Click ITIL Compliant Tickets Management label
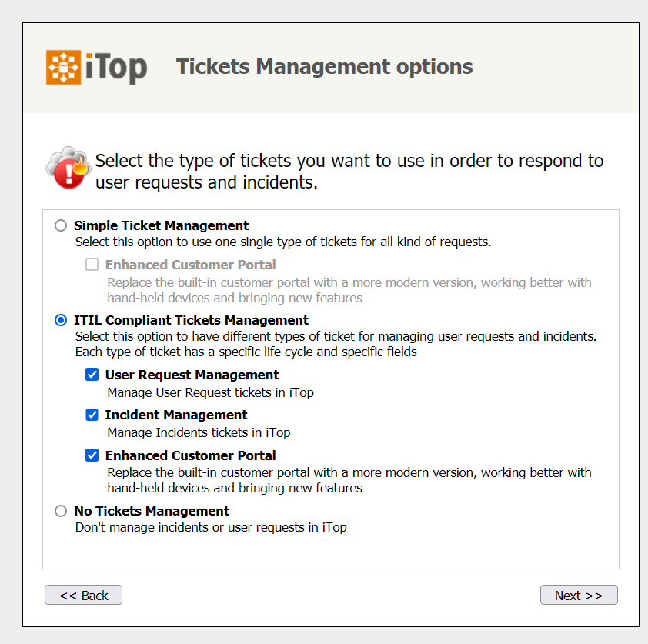Image resolution: width=648 pixels, height=644 pixels. 191,320
